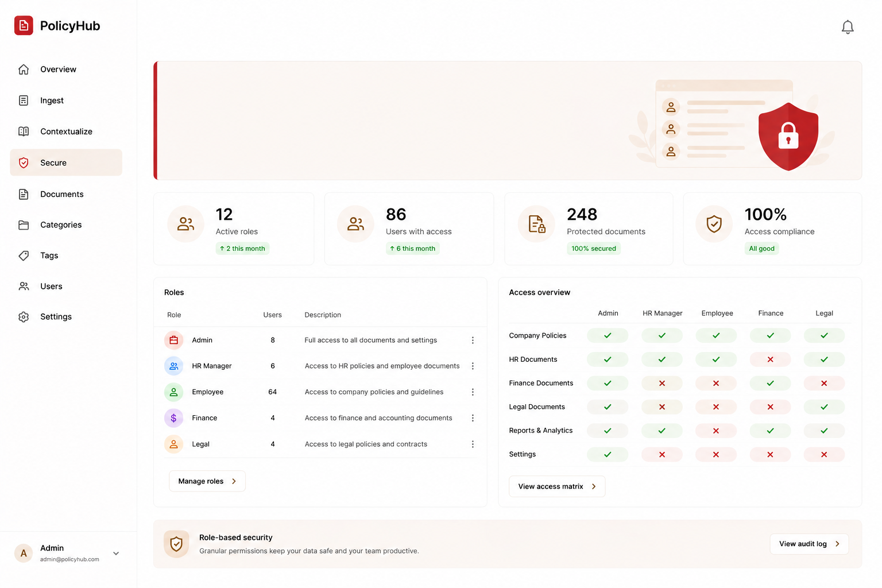882x588 pixels.
Task: Click the Users with access card icon
Action: pyautogui.click(x=355, y=224)
